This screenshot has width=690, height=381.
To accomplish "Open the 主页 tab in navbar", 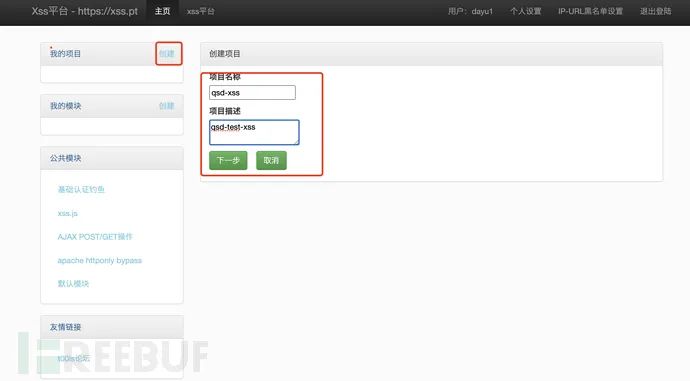I will pyautogui.click(x=162, y=11).
